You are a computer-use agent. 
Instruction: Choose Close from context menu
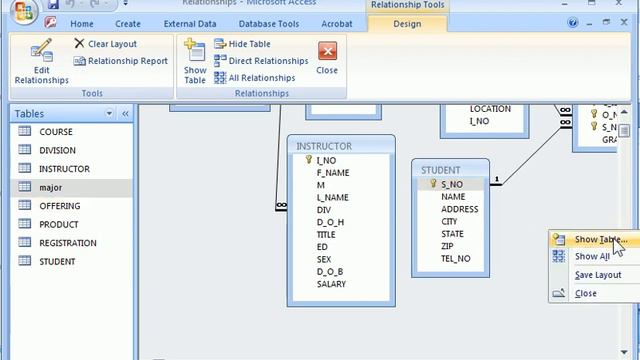click(x=594, y=293)
